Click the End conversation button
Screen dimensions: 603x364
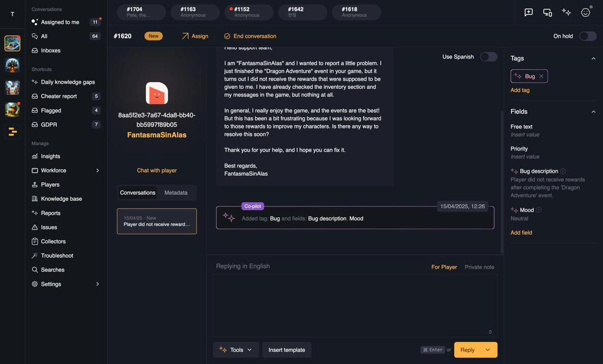250,36
